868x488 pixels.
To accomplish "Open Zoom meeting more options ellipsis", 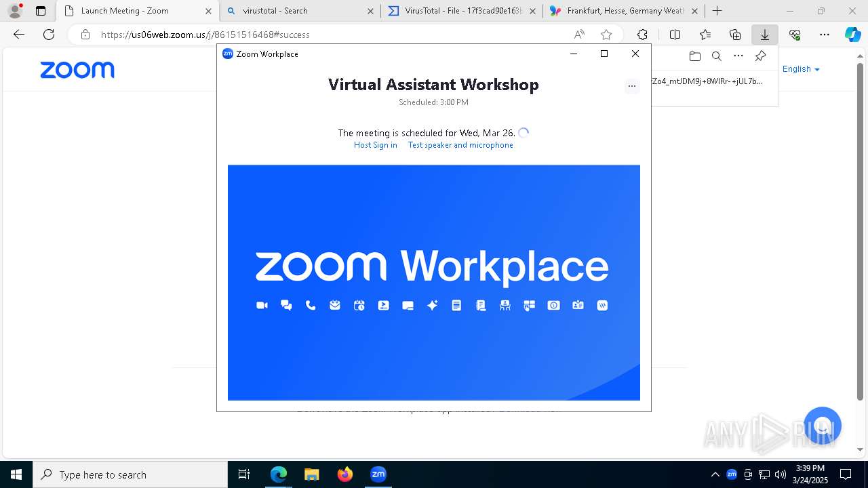I will (x=632, y=86).
